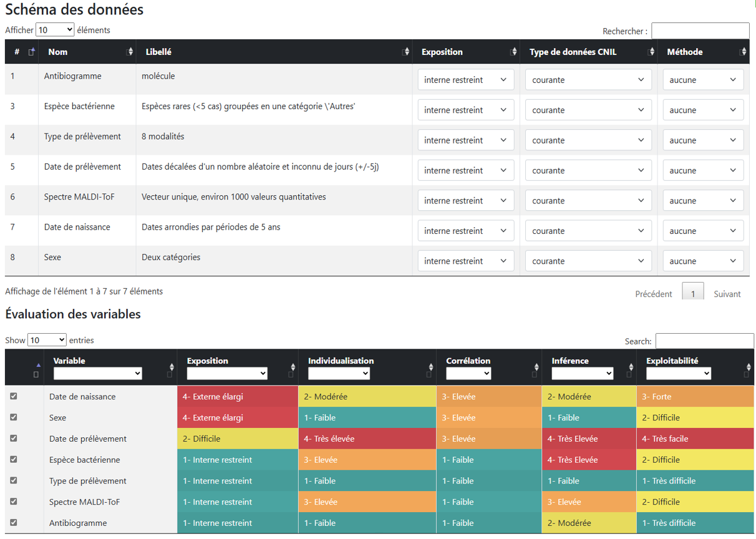Click the red Très facile exploitabilité cell
This screenshot has height=539, width=756.
coord(695,439)
